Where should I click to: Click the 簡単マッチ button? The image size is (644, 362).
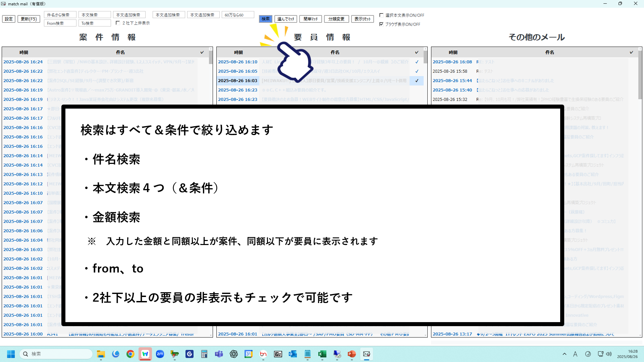point(311,19)
